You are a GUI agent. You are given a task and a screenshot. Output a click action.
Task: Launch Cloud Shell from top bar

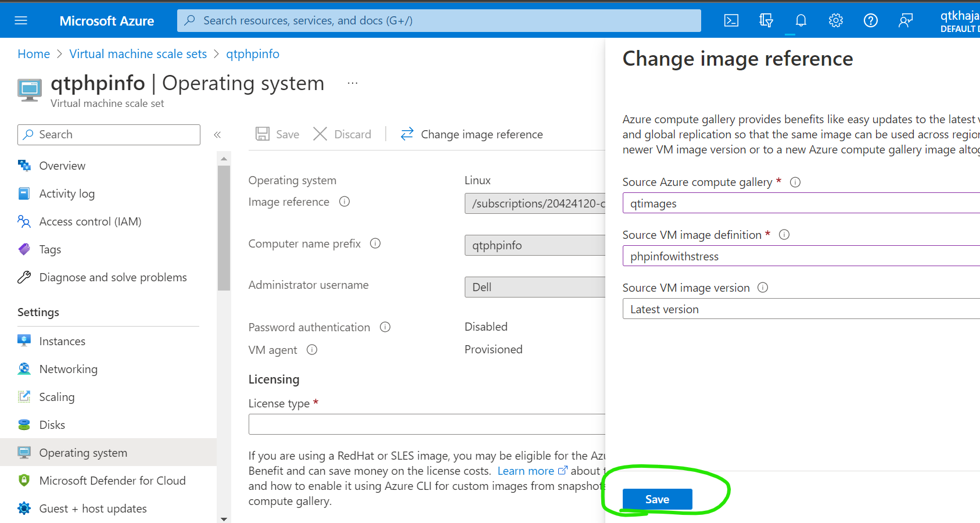click(x=731, y=20)
